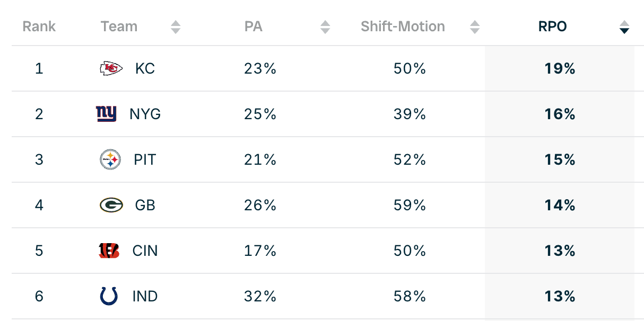This screenshot has width=644, height=321.
Task: Click the Shift-Motion header text
Action: (403, 26)
